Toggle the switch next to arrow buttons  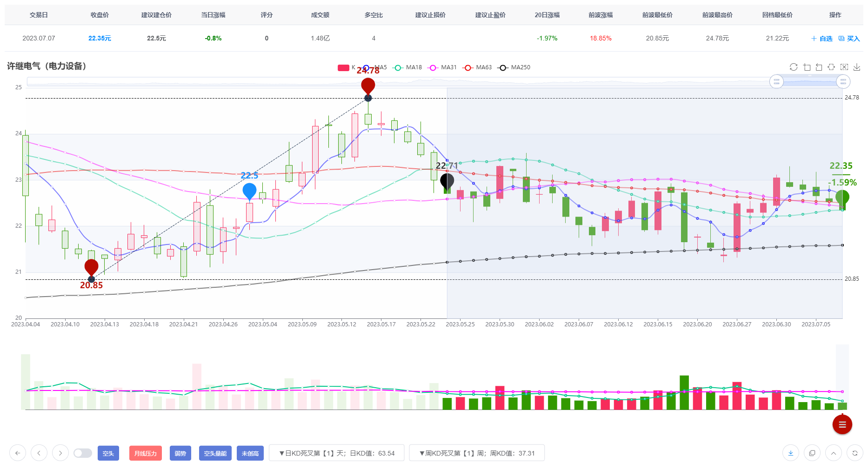[83, 453]
